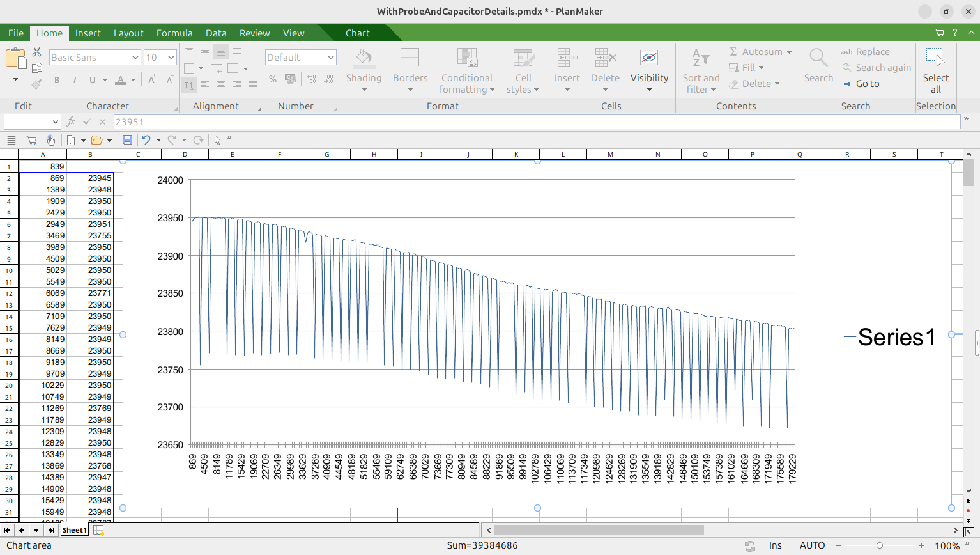Image resolution: width=980 pixels, height=555 pixels.
Task: Click the Fill button
Action: coord(746,68)
